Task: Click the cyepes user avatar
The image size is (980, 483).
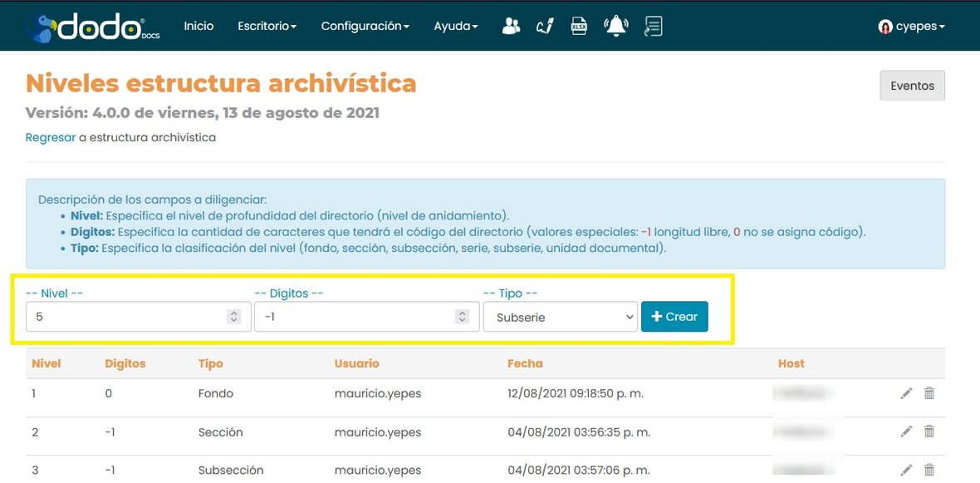Action: pos(885,27)
